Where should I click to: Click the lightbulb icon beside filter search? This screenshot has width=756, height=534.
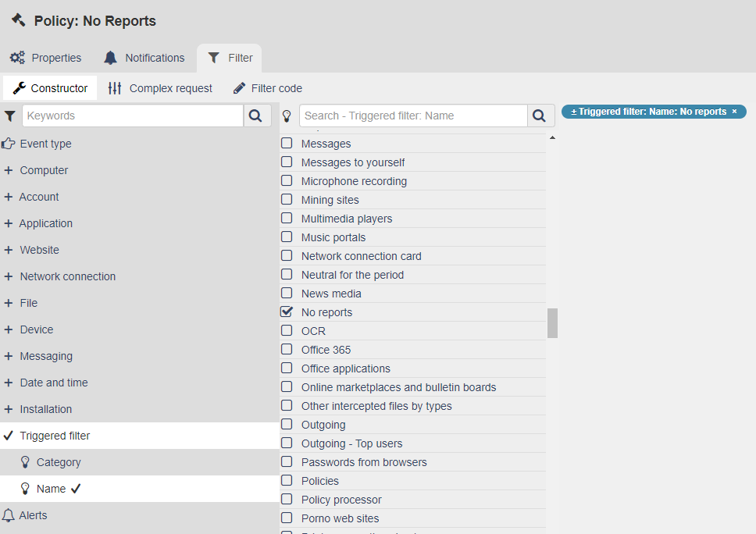coord(287,116)
